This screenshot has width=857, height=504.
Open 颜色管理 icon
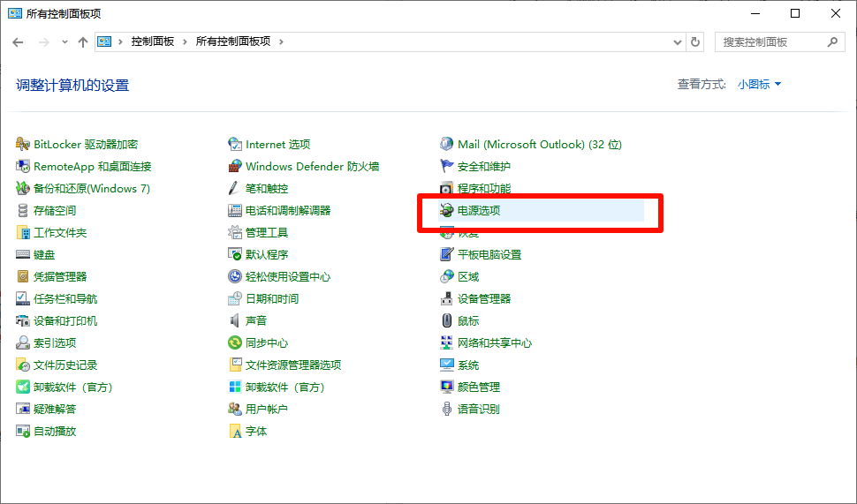446,387
